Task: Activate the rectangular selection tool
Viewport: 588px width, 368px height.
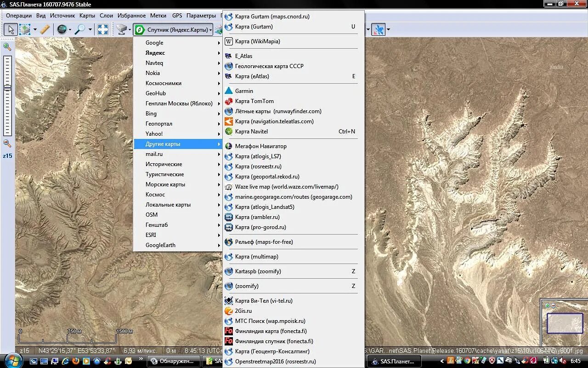Action: click(x=25, y=30)
